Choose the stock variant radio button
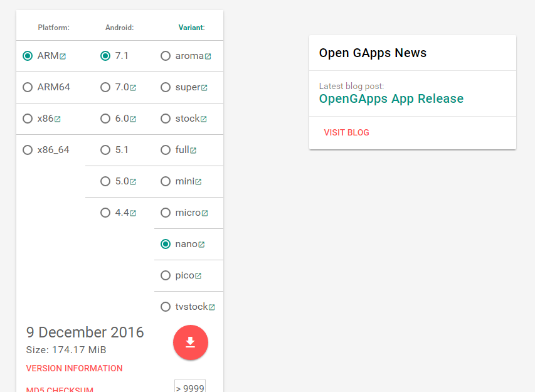535x392 pixels. (166, 119)
